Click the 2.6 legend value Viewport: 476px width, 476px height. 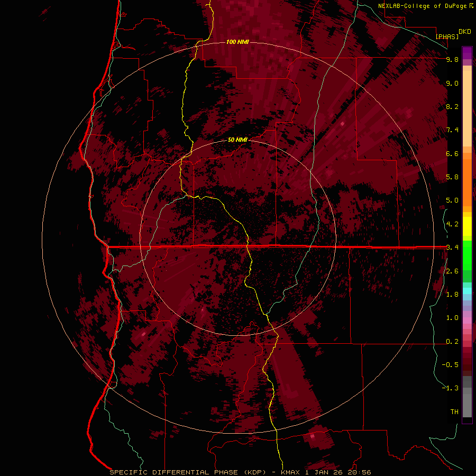point(452,271)
